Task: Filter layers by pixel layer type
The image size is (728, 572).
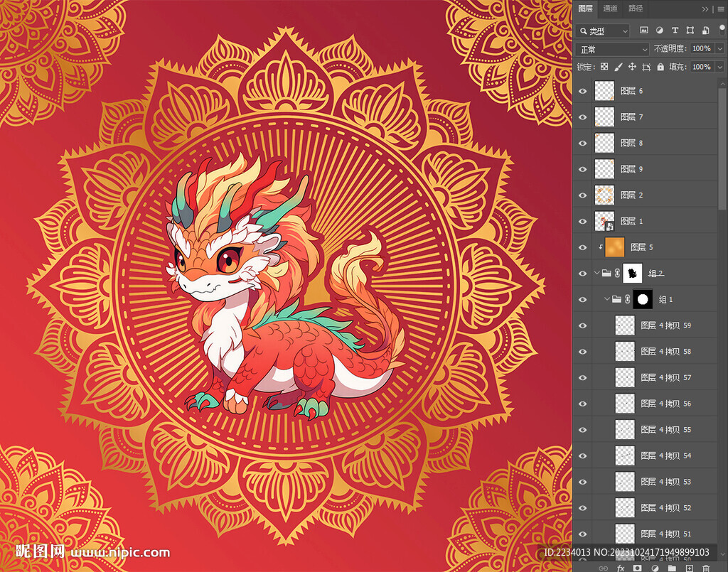Action: tap(643, 31)
